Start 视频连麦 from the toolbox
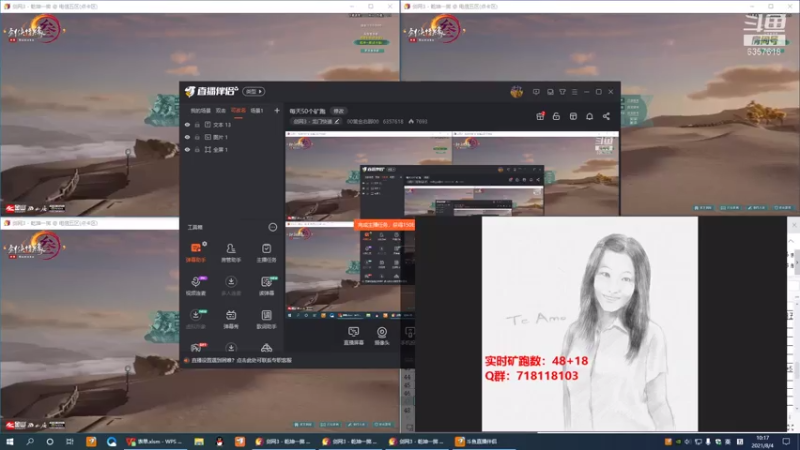 196,286
